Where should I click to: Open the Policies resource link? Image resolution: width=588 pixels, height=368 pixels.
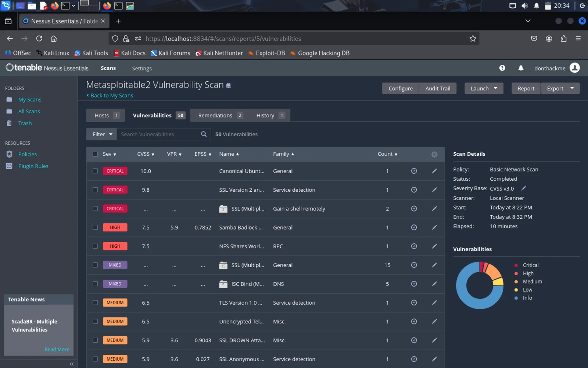click(x=28, y=154)
